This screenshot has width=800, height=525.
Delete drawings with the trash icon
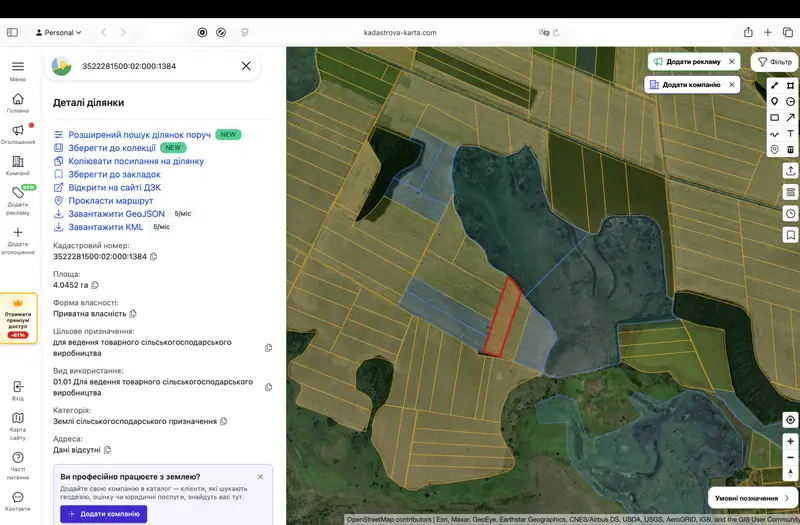(790, 149)
